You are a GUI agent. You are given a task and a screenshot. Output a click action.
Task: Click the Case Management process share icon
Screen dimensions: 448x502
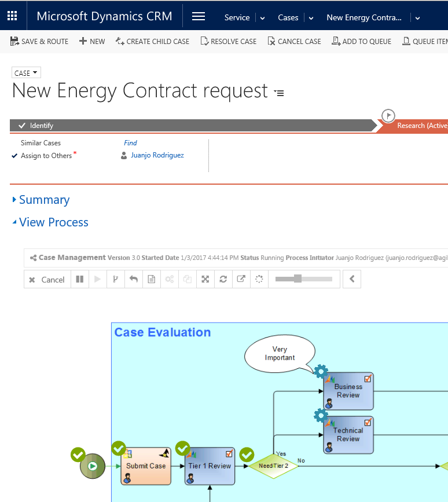33,258
